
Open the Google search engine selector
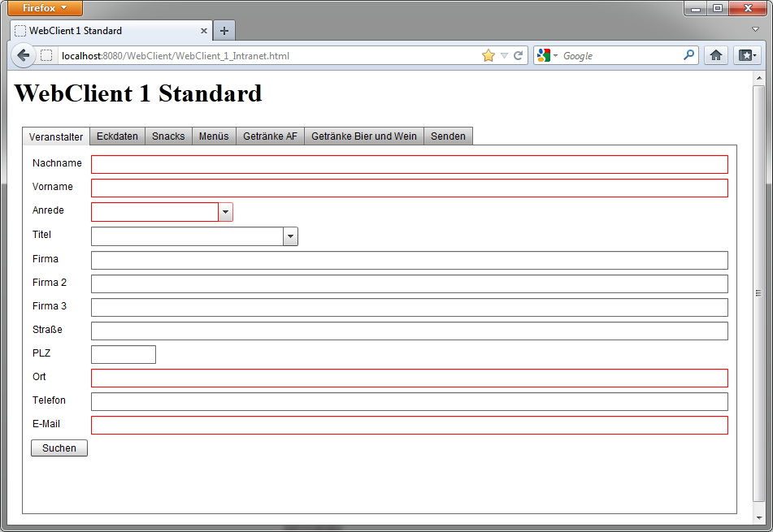547,55
